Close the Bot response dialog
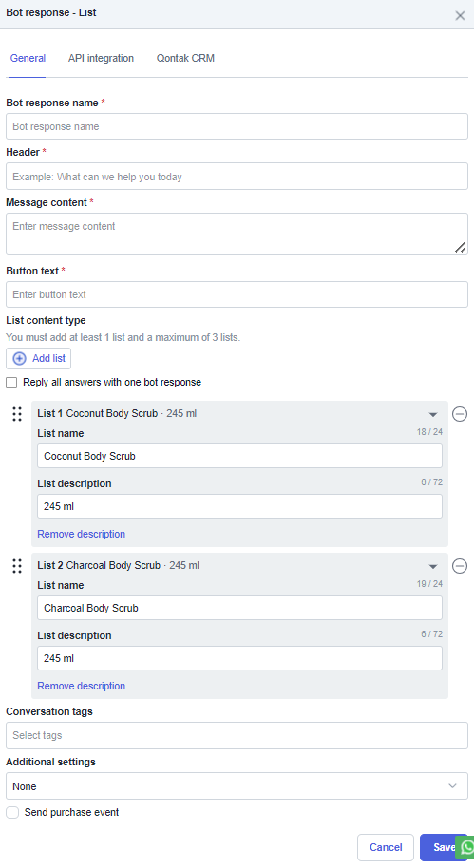Screen dimensions: 474x868 tap(460, 15)
